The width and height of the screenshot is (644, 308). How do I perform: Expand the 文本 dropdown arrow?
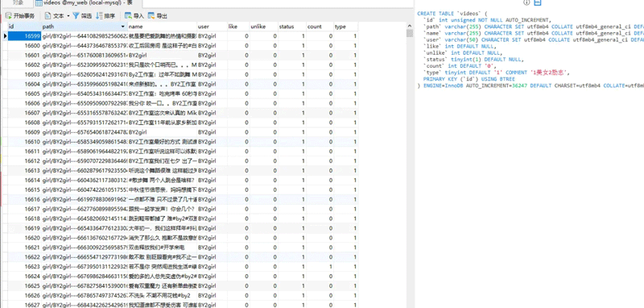tap(68, 16)
